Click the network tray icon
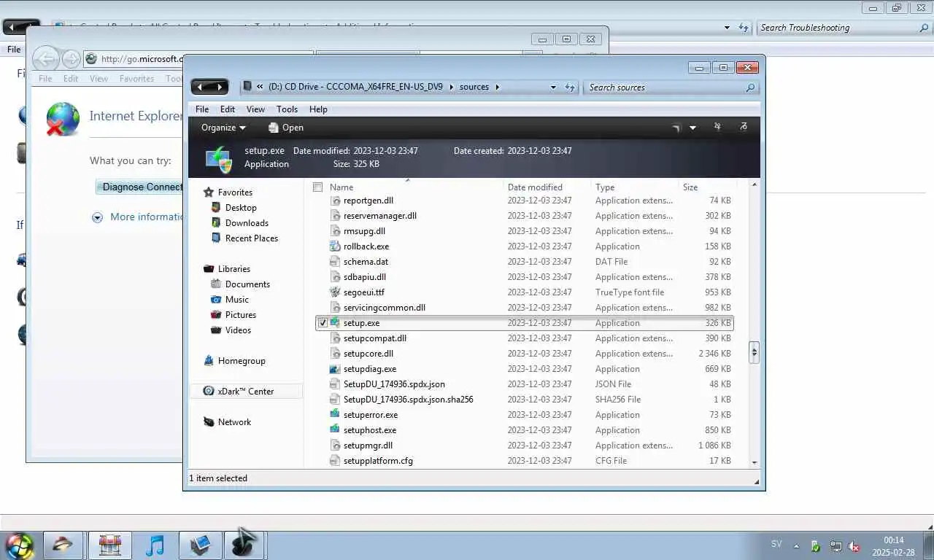Image resolution: width=934 pixels, height=560 pixels. click(835, 546)
